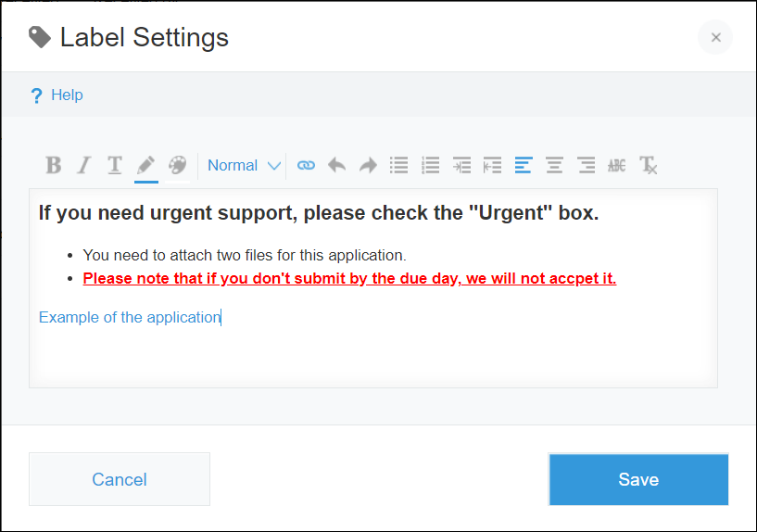This screenshot has width=757, height=532.
Task: Apply strikethrough to text
Action: tap(616, 165)
